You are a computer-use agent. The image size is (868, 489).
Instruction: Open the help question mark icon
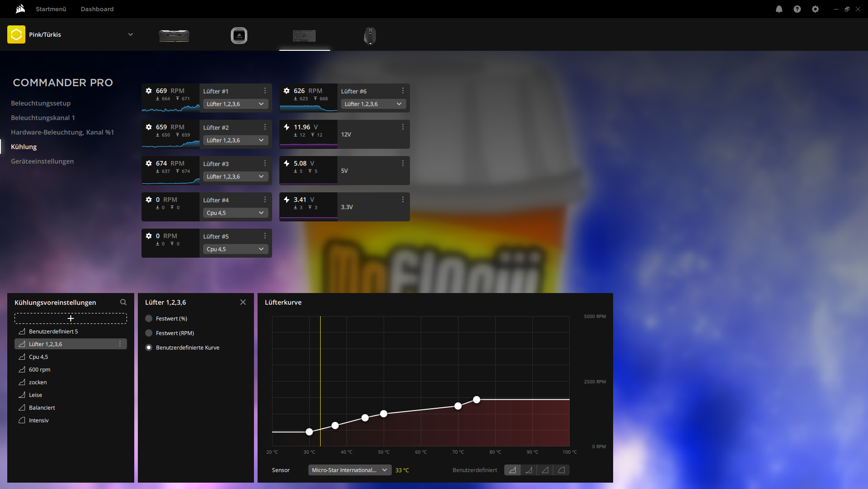point(797,9)
